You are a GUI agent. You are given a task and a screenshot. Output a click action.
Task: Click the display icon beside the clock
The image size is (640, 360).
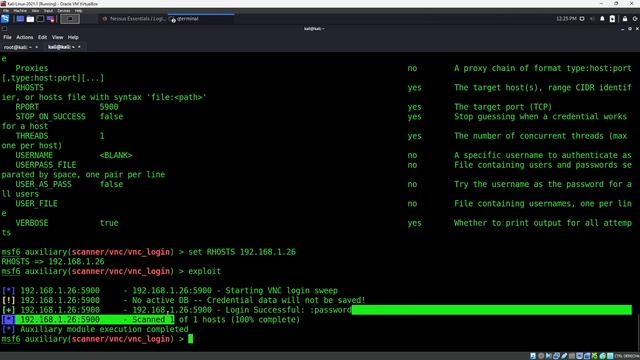pyautogui.click(x=582, y=19)
